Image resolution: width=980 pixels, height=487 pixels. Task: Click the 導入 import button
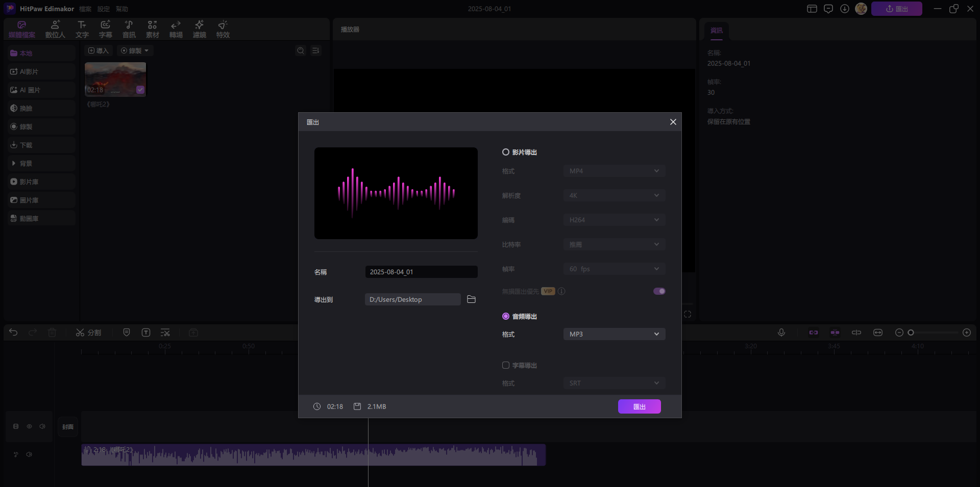coord(99,50)
